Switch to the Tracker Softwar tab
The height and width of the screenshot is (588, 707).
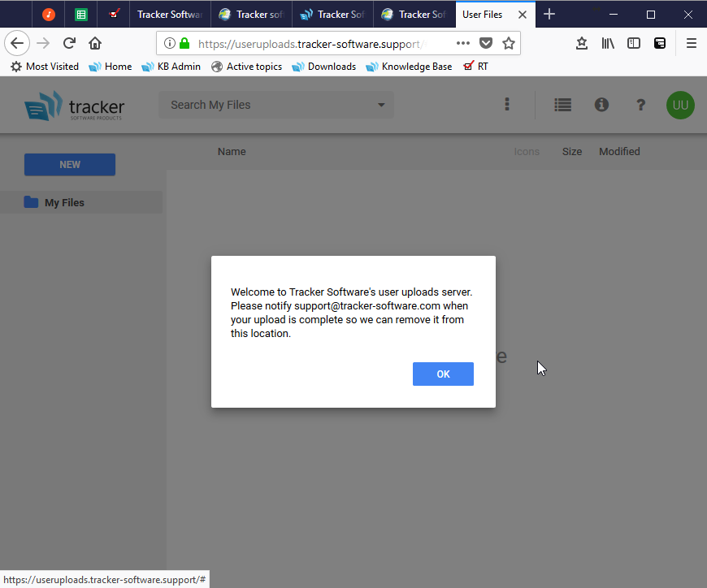pos(171,15)
